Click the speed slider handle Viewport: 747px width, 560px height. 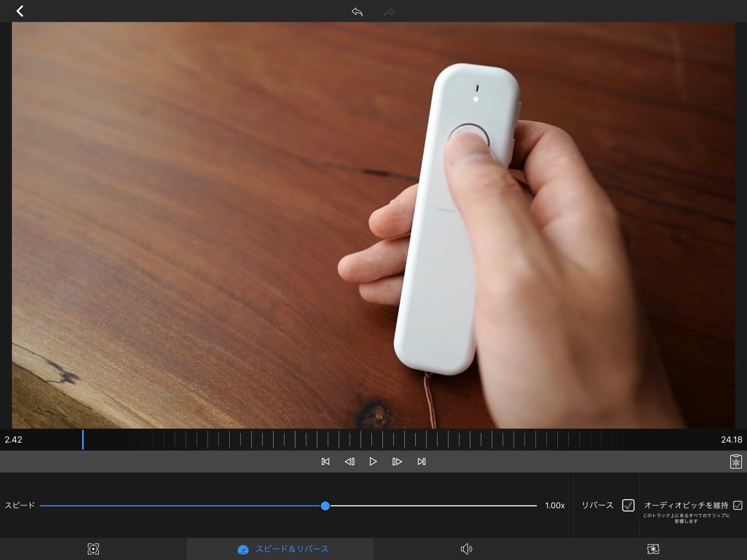325,506
